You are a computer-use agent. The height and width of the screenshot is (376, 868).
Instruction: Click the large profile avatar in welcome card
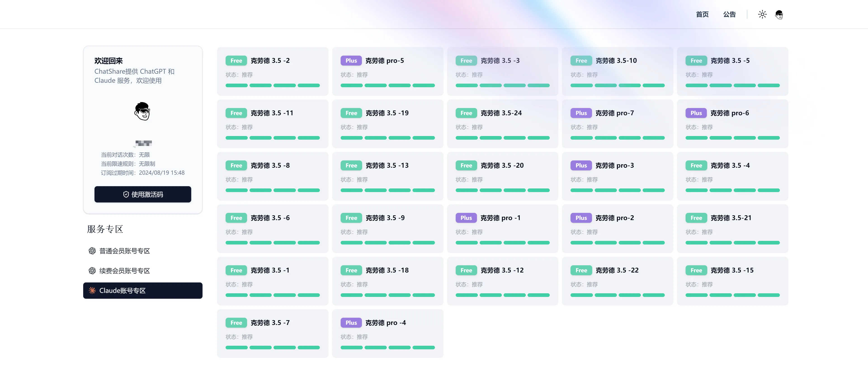[142, 111]
